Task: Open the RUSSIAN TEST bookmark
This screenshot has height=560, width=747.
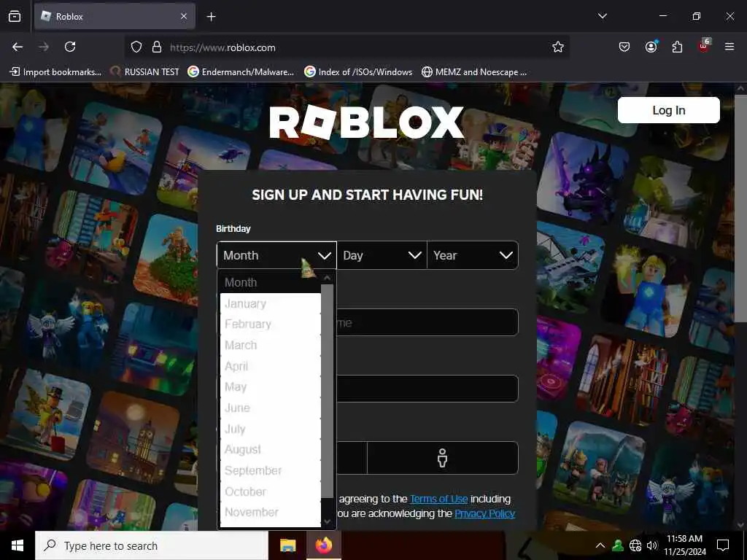Action: tap(145, 72)
